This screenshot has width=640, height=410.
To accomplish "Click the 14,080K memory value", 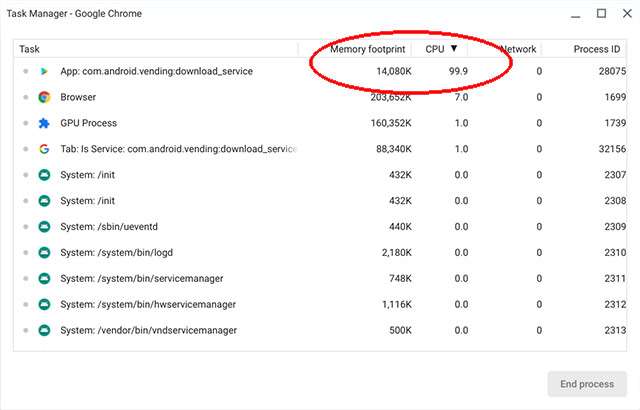I will 393,71.
